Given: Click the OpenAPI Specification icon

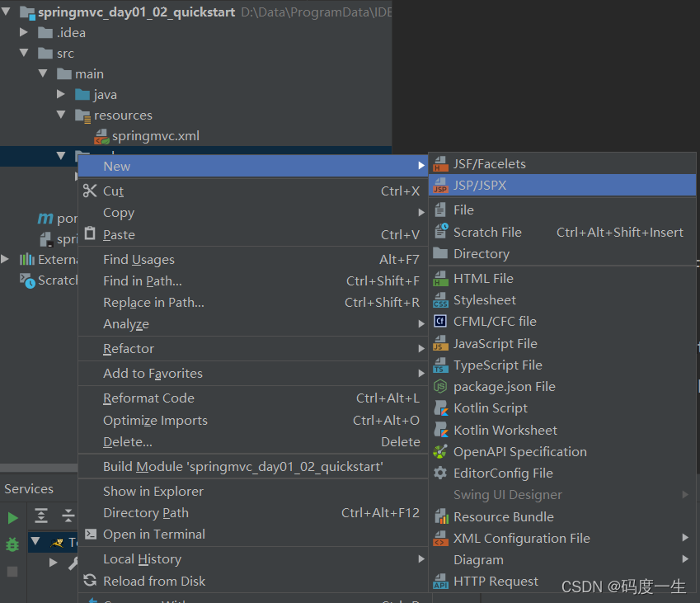Looking at the screenshot, I should tap(440, 451).
